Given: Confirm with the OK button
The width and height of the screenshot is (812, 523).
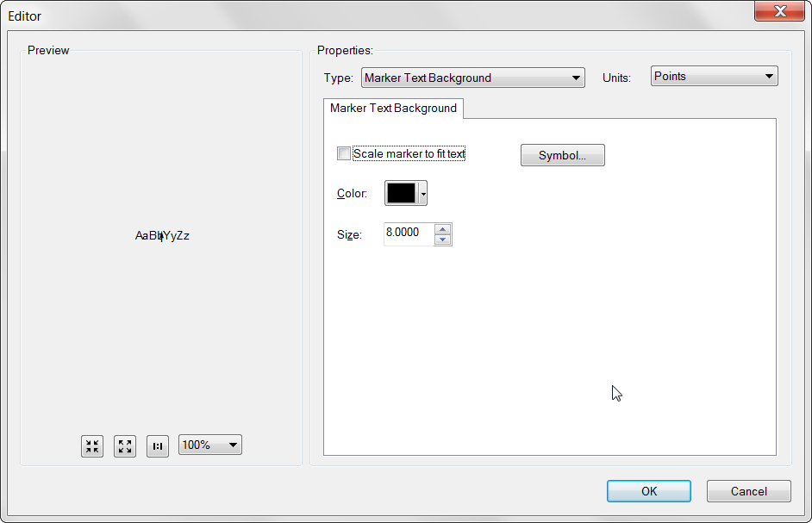Looking at the screenshot, I should pyautogui.click(x=649, y=491).
